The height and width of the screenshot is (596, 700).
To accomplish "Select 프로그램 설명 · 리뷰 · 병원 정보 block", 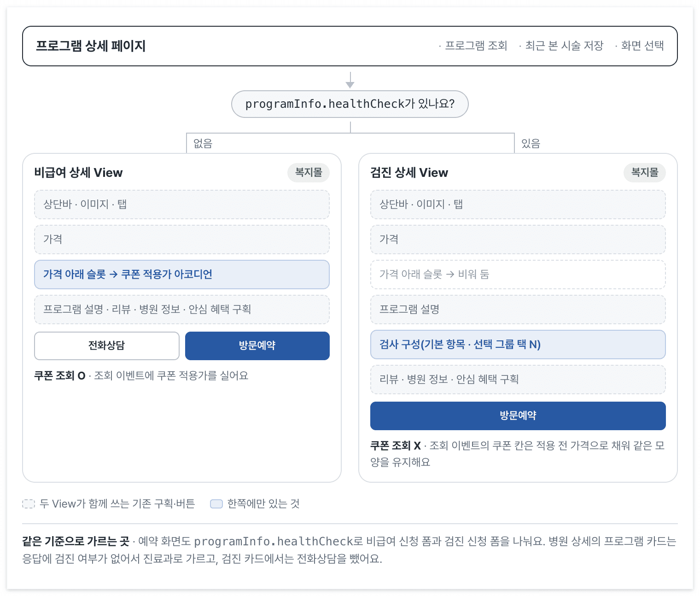I will [182, 310].
